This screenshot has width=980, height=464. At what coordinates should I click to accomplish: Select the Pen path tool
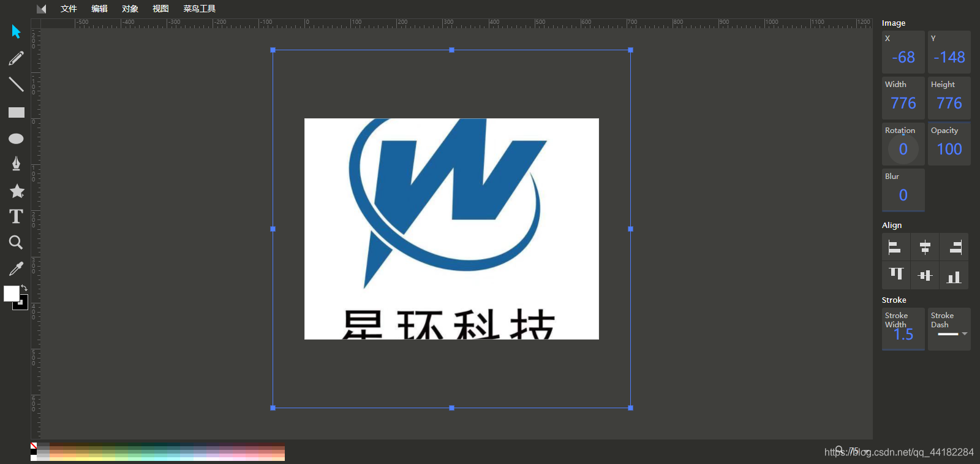(x=16, y=164)
